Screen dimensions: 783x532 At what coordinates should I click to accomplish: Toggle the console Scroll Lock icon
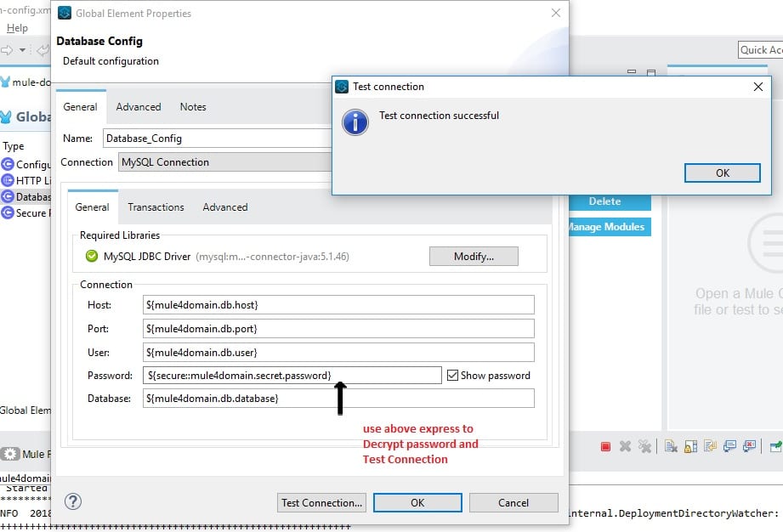pos(690,446)
